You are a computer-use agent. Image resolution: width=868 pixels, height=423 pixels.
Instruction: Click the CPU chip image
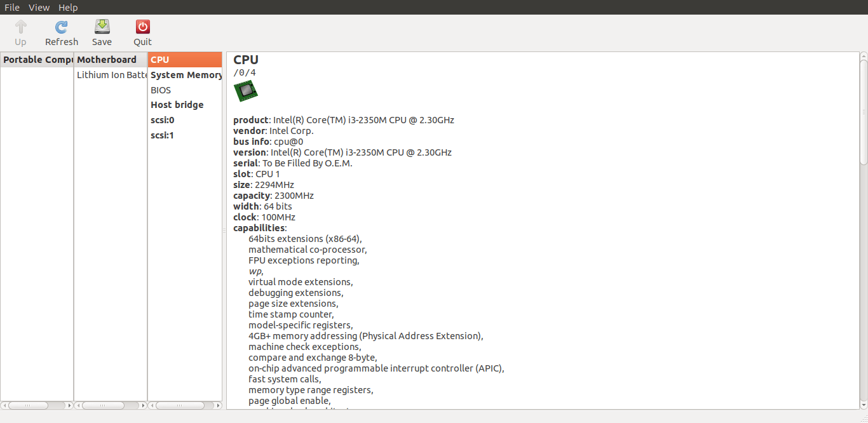tap(245, 91)
